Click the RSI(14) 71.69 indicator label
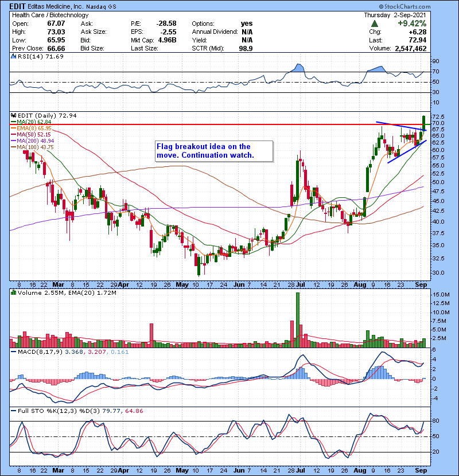 [41, 56]
